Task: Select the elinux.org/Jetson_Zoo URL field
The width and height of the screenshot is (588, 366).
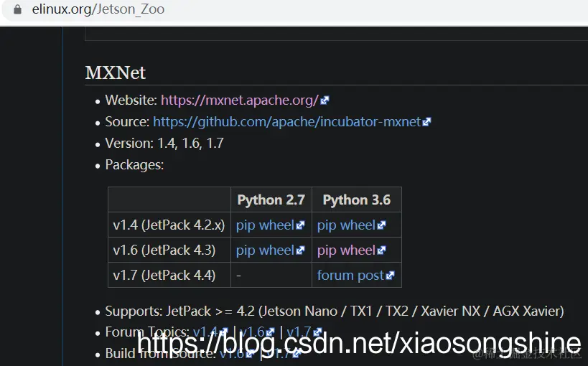Action: point(98,9)
